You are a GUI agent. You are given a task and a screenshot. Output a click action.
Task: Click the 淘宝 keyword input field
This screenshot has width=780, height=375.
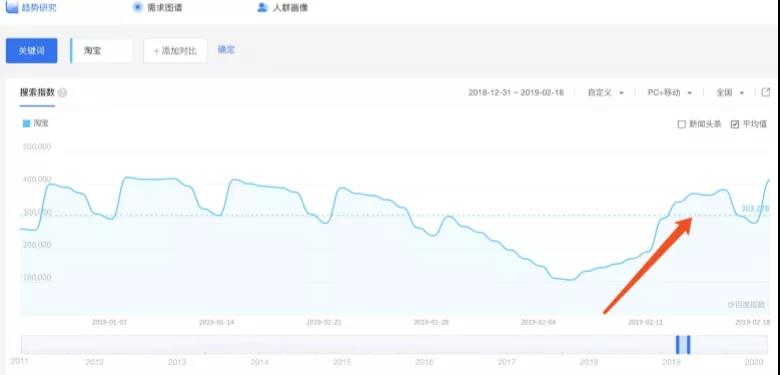[101, 51]
